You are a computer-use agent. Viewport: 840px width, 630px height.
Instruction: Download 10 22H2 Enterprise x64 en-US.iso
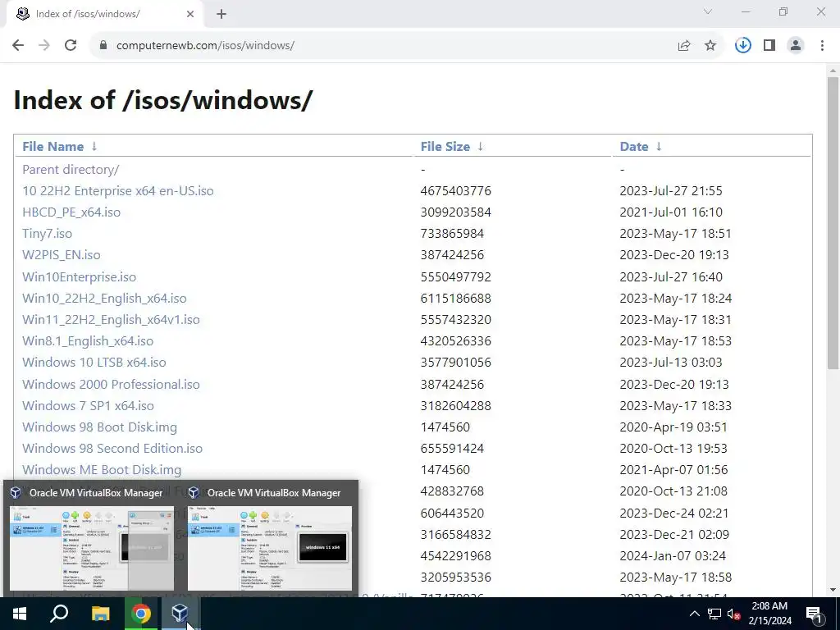[x=118, y=190]
